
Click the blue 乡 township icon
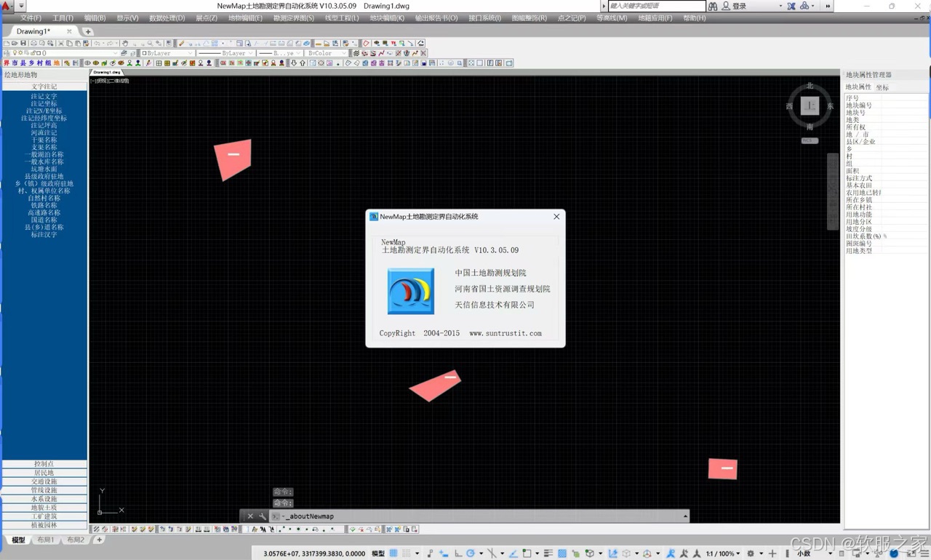(31, 63)
